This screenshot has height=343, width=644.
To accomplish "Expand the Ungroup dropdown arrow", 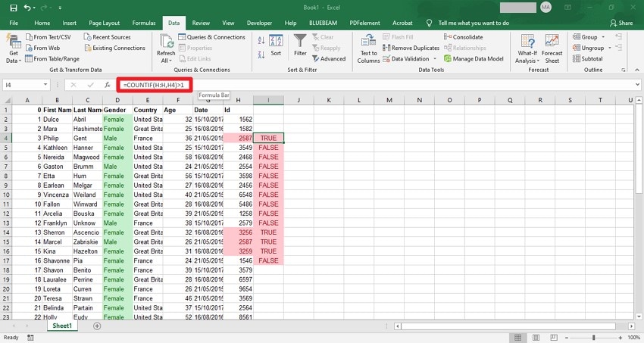I will [609, 48].
